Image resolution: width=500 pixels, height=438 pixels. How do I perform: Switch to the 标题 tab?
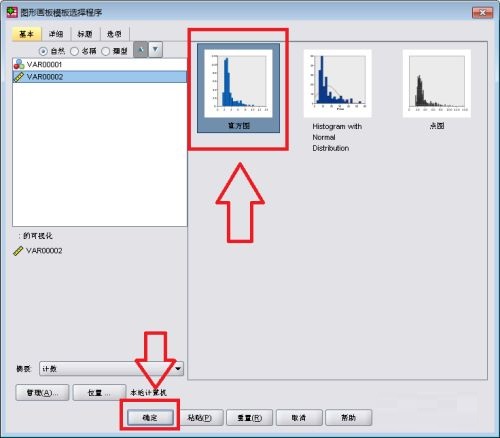click(85, 34)
